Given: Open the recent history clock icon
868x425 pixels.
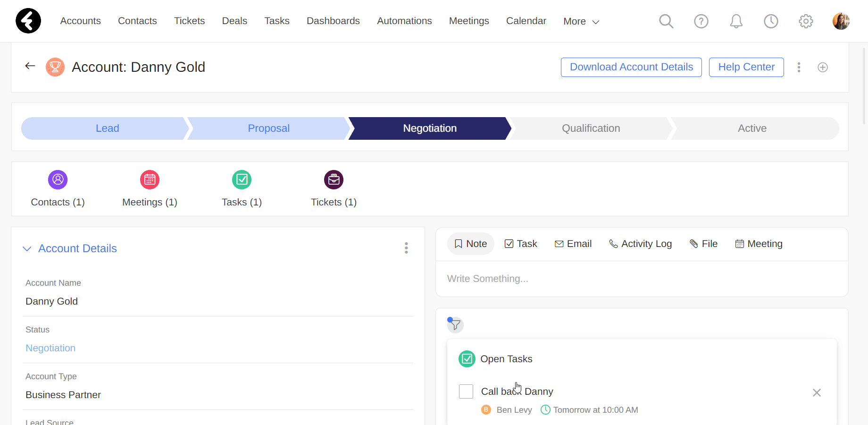Looking at the screenshot, I should (771, 21).
